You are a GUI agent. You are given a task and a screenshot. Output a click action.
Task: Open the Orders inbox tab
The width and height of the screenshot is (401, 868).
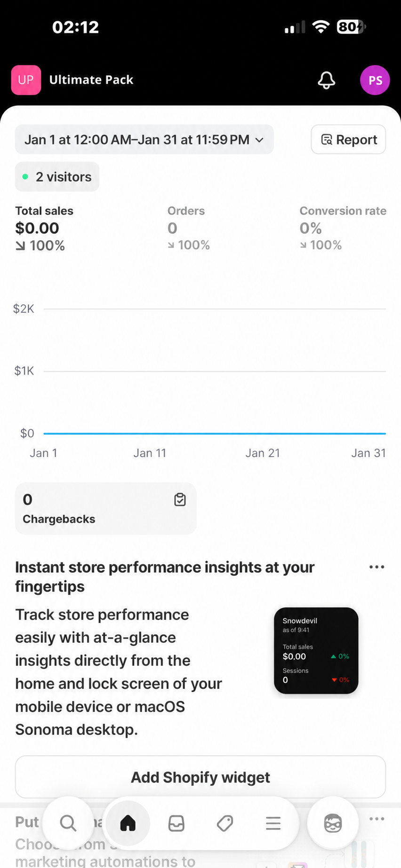pos(176,823)
